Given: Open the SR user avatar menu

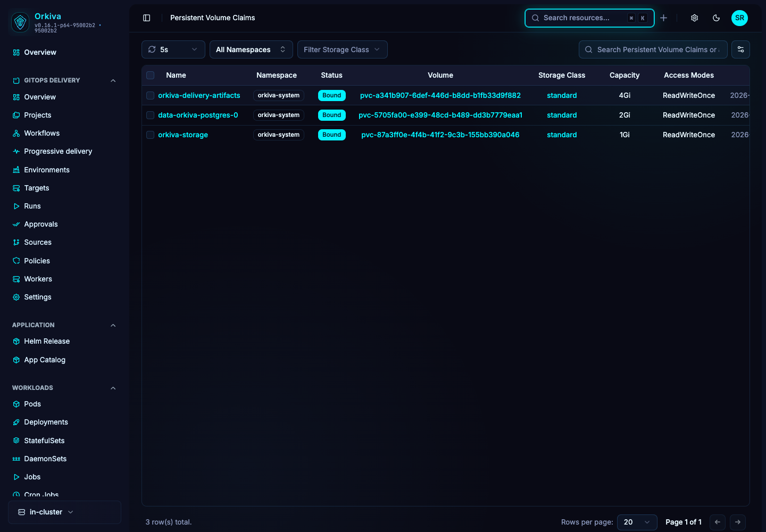Looking at the screenshot, I should (x=739, y=18).
